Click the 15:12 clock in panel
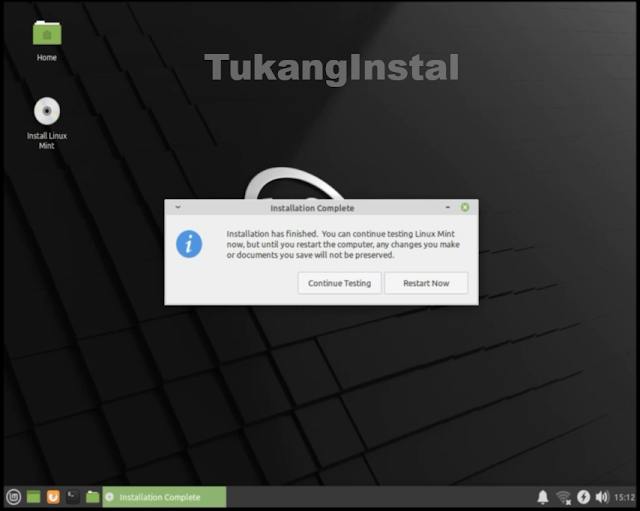 (624, 497)
